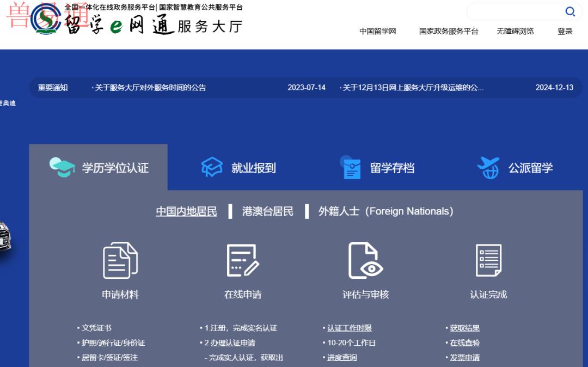The image size is (588, 367).
Task: Click the 认证完成 checklist icon
Action: point(488,260)
